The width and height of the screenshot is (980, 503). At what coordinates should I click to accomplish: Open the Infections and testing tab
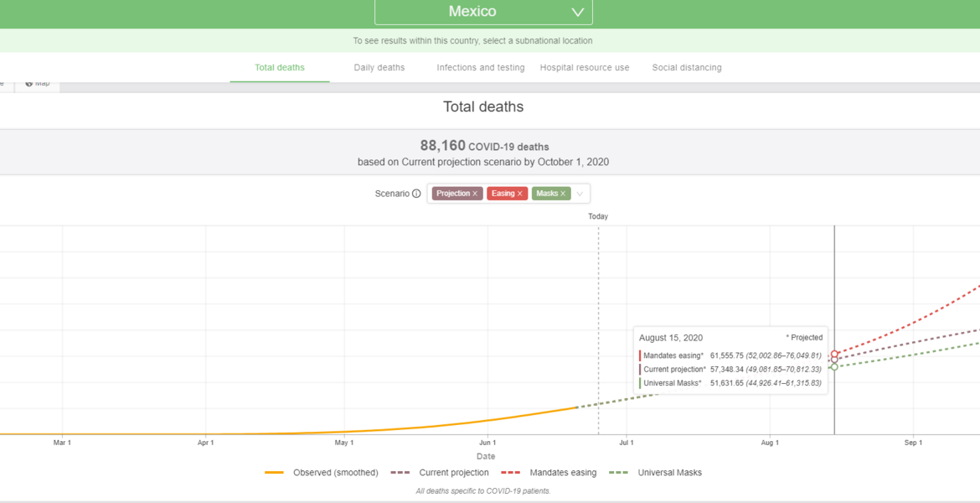[x=480, y=68]
